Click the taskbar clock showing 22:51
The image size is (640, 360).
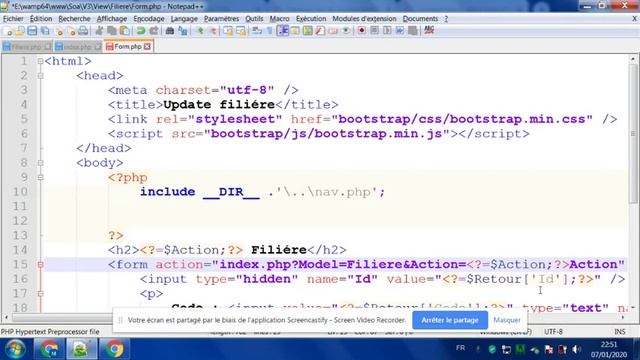609,349
